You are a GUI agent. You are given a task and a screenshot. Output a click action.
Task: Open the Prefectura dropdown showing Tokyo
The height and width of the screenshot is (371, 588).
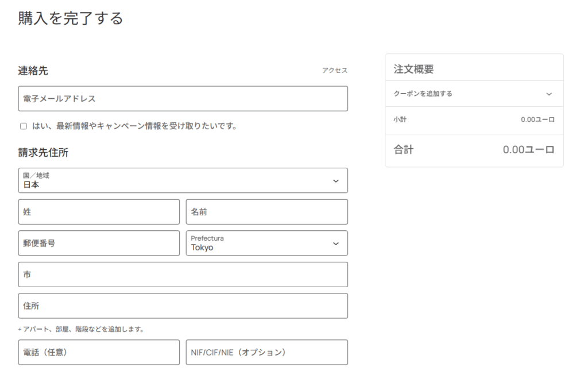coord(266,243)
